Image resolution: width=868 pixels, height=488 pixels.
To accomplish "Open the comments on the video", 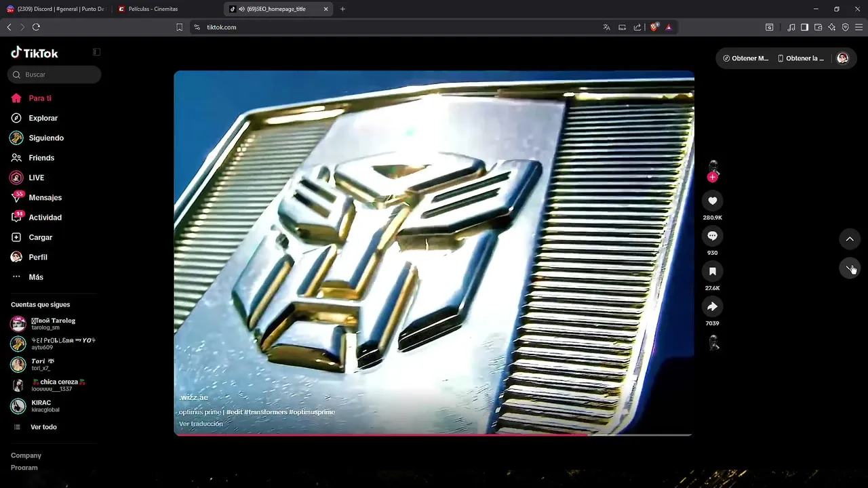I will [x=712, y=236].
